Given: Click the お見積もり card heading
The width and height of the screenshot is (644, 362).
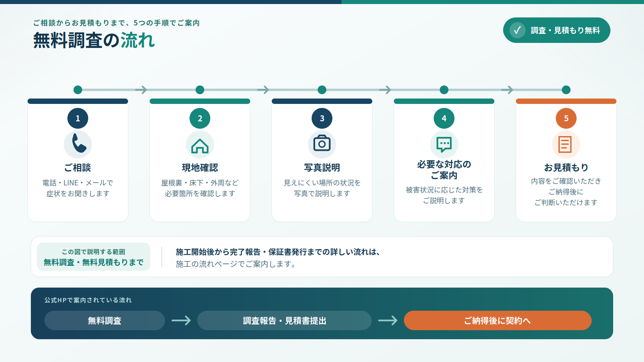Looking at the screenshot, I should tap(566, 167).
